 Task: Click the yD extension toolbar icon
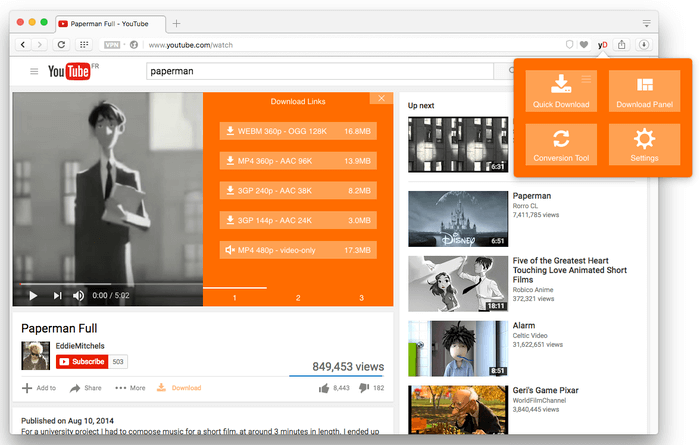point(602,45)
